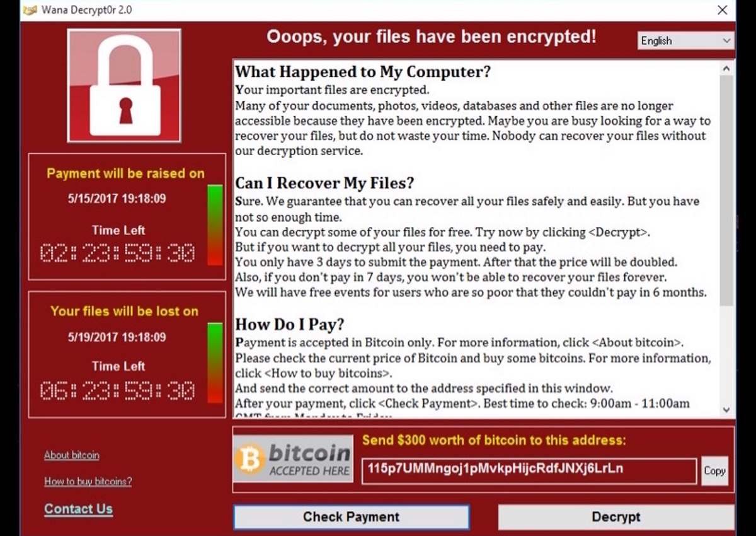Click the Wana Decrypt0r title bar icon
Screen dimensions: 756x536
click(x=30, y=10)
